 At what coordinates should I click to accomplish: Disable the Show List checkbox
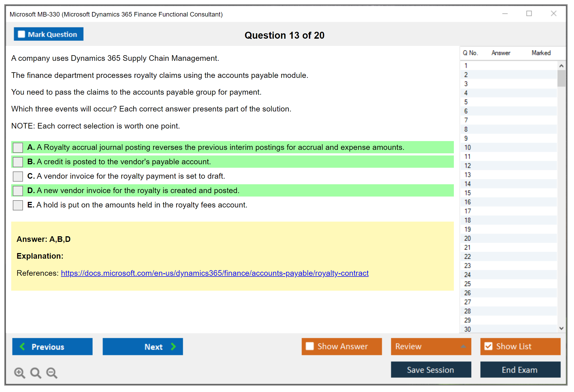click(x=488, y=346)
